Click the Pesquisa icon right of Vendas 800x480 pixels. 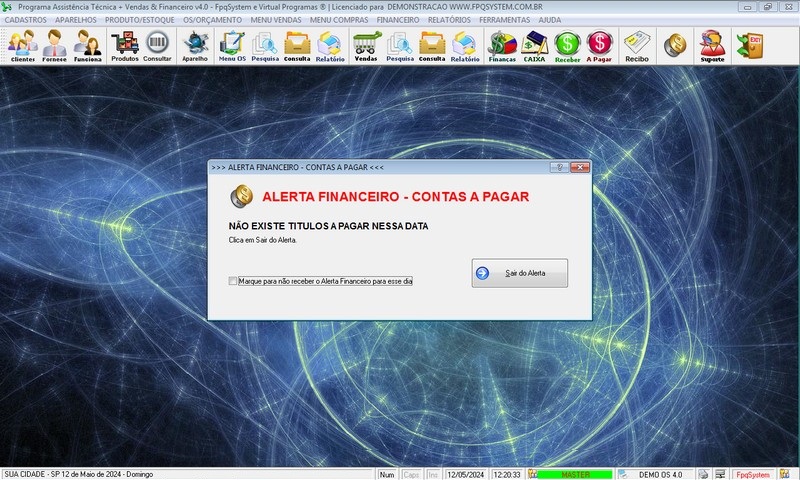pos(399,45)
